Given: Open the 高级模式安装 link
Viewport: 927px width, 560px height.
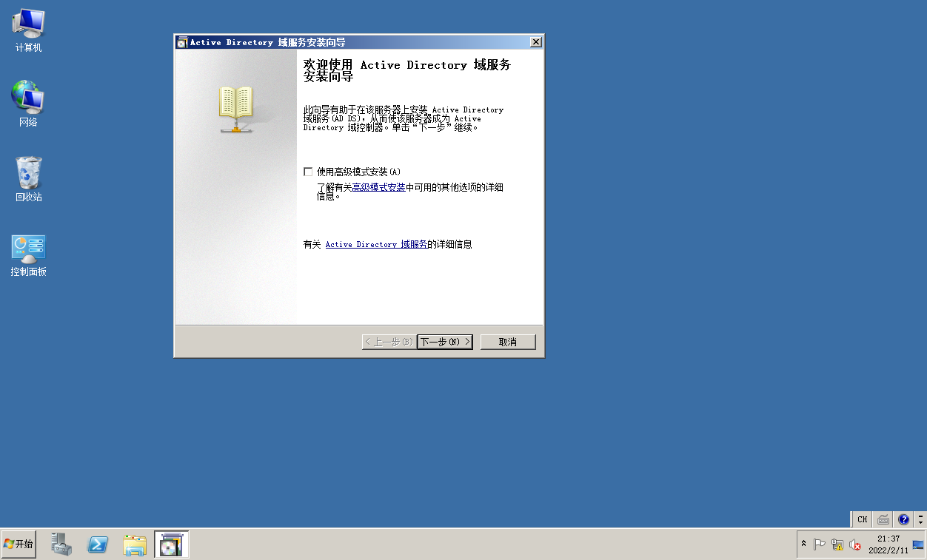Looking at the screenshot, I should pos(378,187).
